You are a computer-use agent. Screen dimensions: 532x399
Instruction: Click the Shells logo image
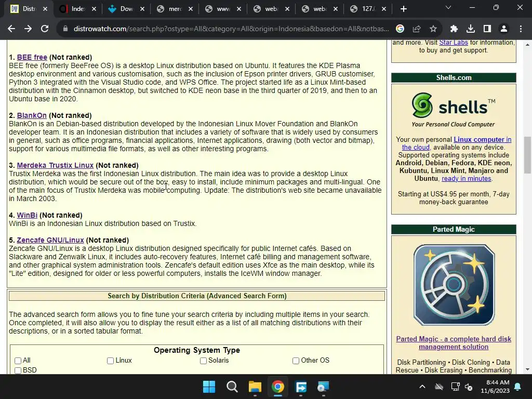click(454, 109)
